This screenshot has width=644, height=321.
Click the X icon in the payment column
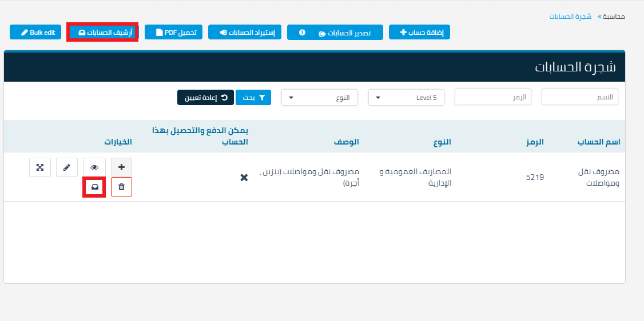pyautogui.click(x=244, y=178)
